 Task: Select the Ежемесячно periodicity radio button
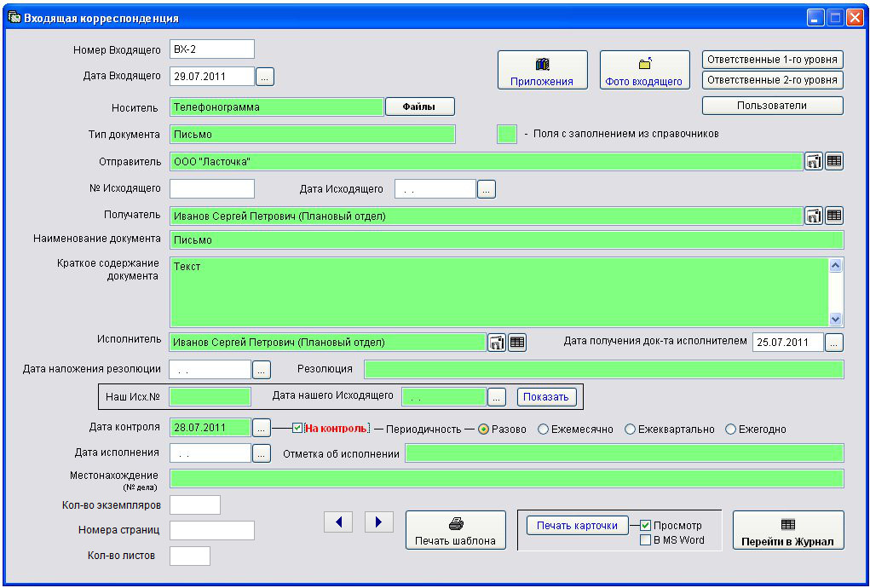pyautogui.click(x=544, y=429)
